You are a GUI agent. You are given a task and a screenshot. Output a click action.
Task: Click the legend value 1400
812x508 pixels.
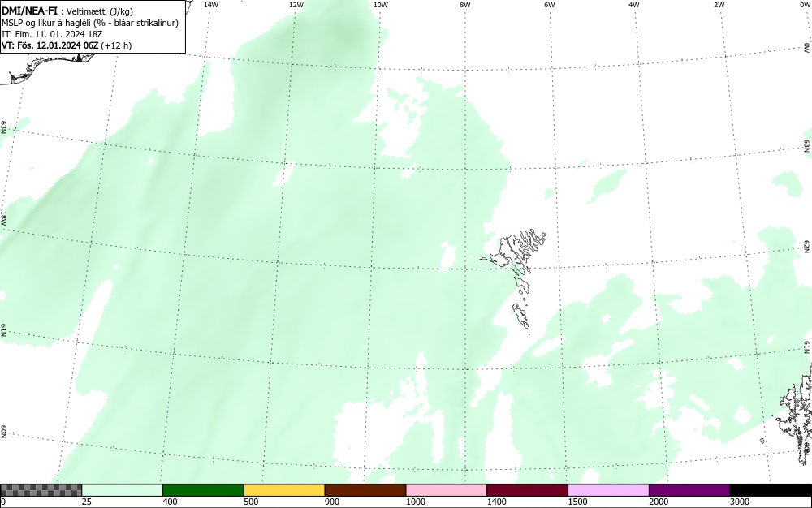tap(496, 502)
